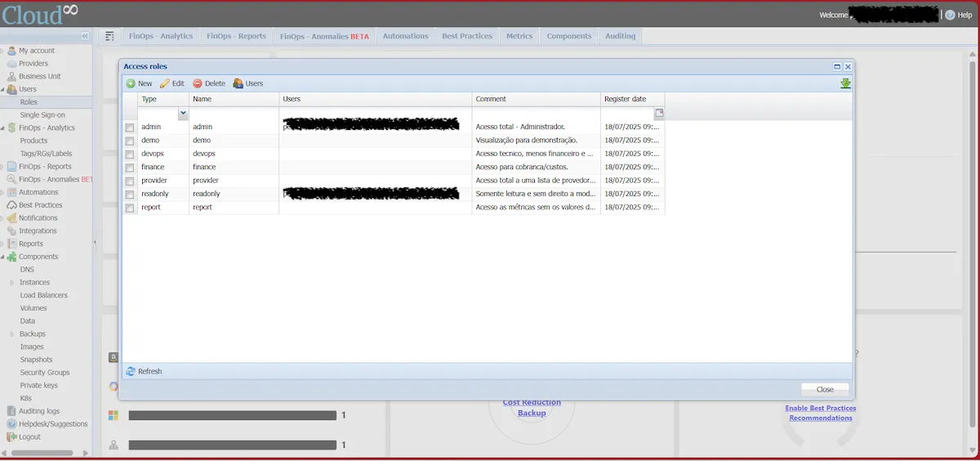This screenshot has height=461, width=980.
Task: Expand the My account tree arrow
Action: (2, 51)
